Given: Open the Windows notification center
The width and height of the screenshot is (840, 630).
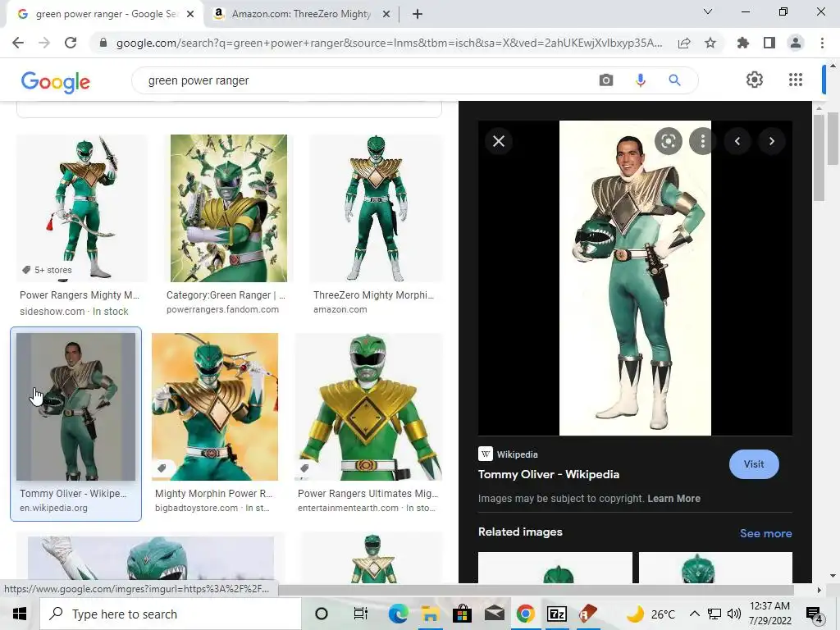Looking at the screenshot, I should click(x=815, y=614).
